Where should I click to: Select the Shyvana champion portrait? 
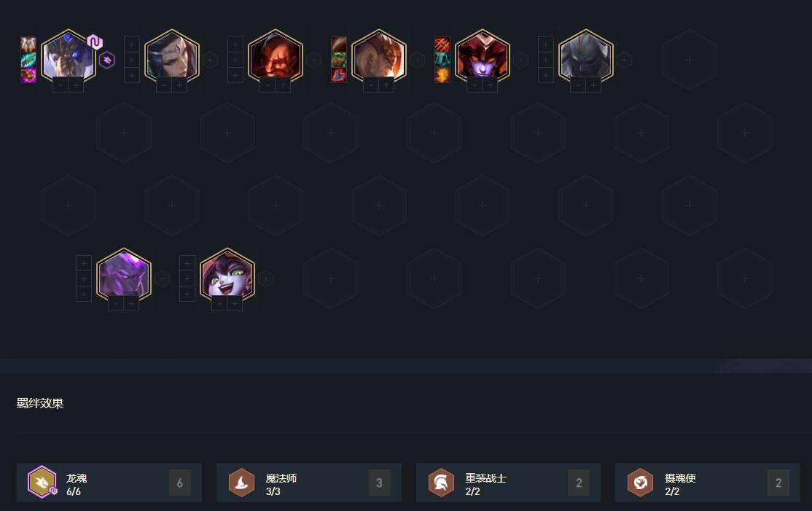(x=483, y=56)
